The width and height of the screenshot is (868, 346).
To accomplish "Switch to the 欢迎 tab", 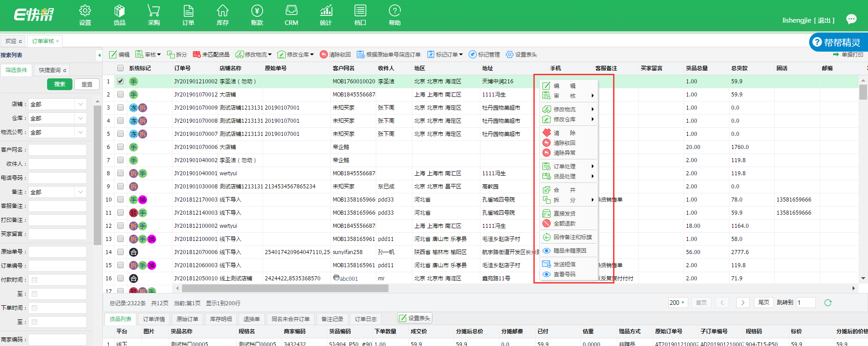I will (x=13, y=41).
